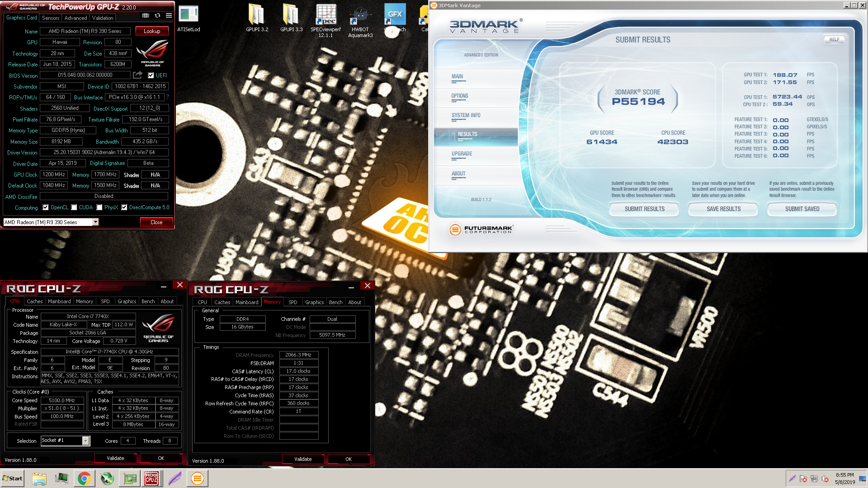The image size is (868, 488).
Task: Open About tab in right CPU-Z window
Action: click(x=354, y=302)
